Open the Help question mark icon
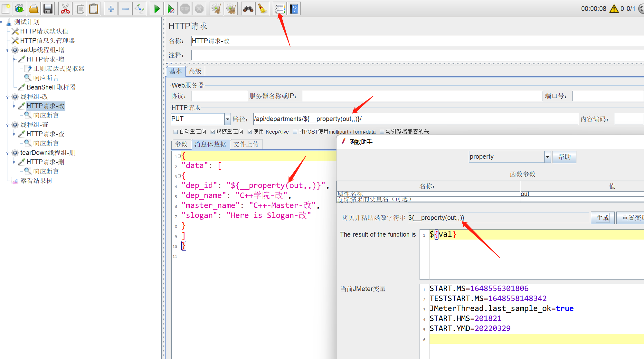This screenshot has height=359, width=644. tap(294, 9)
